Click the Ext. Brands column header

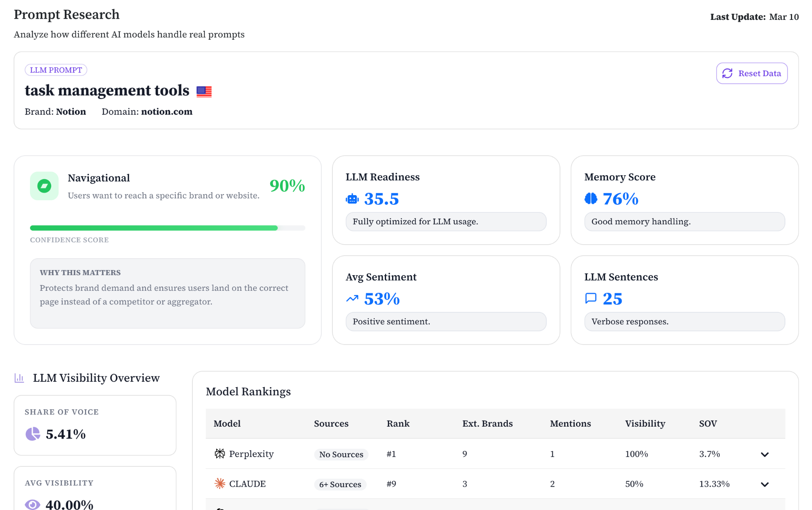487,424
